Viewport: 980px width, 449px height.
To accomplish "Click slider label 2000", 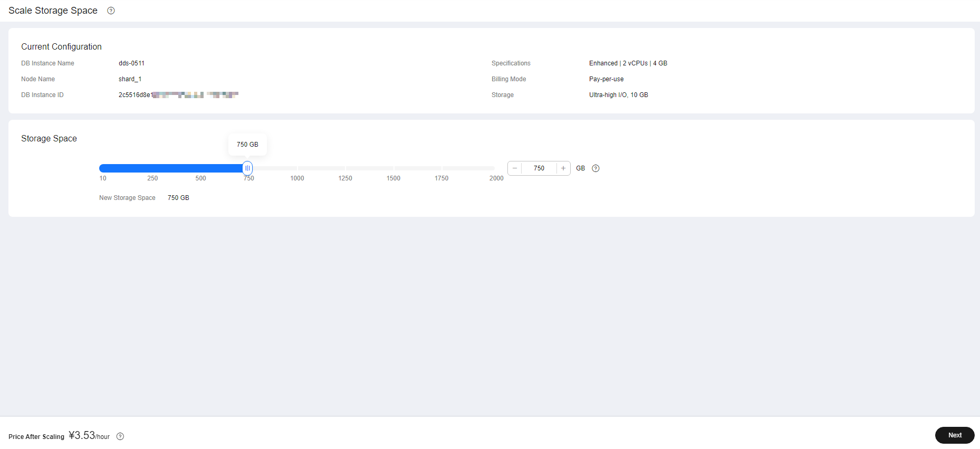I will [x=496, y=178].
